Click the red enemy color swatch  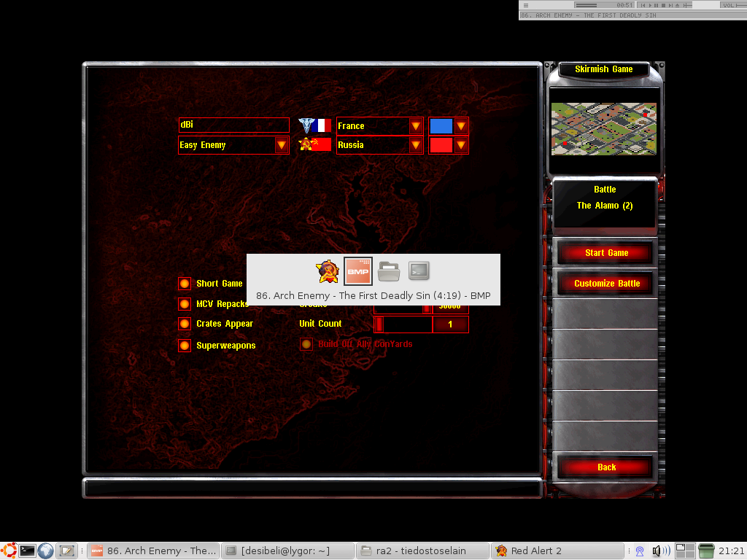click(441, 145)
